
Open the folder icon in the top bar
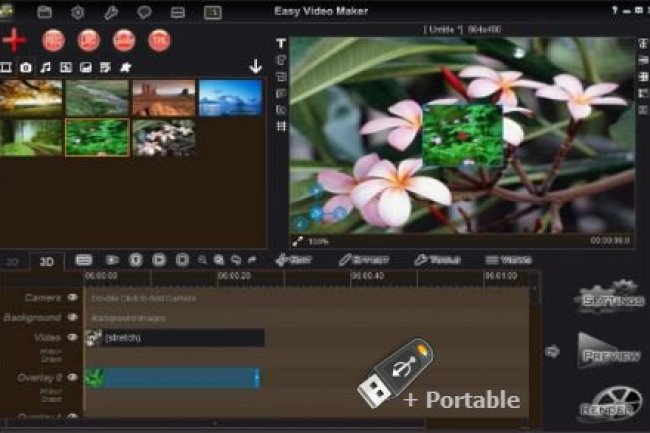tap(44, 12)
